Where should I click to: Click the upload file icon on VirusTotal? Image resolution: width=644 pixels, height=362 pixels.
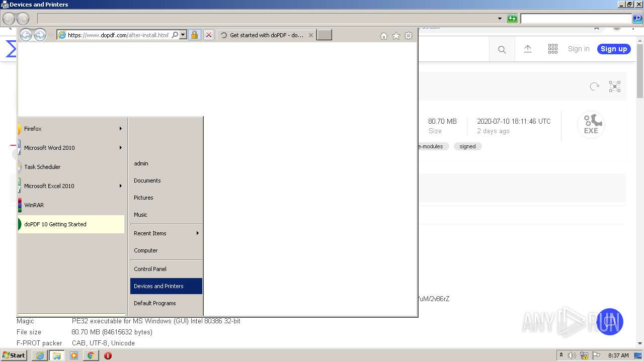528,49
